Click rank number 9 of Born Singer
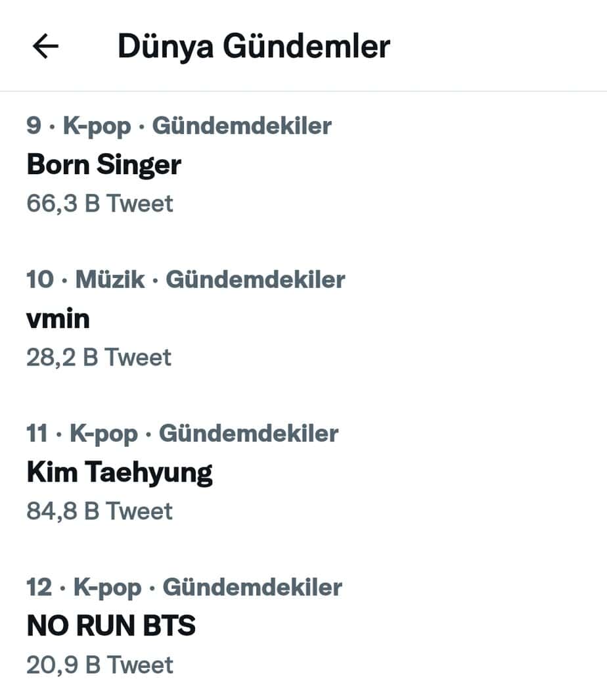607x700 pixels. (34, 126)
